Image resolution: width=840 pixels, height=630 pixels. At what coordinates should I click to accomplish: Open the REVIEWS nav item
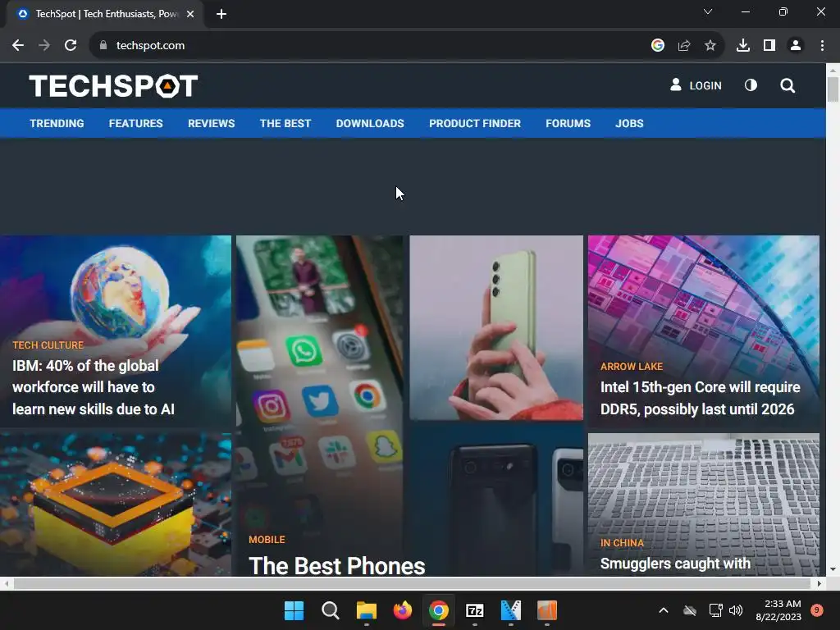tap(211, 123)
